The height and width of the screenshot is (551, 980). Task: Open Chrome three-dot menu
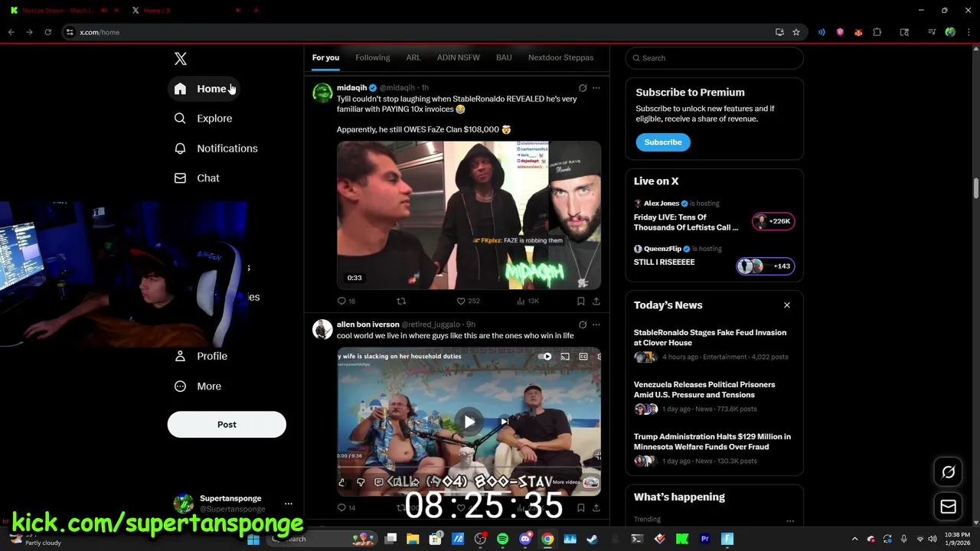click(967, 32)
